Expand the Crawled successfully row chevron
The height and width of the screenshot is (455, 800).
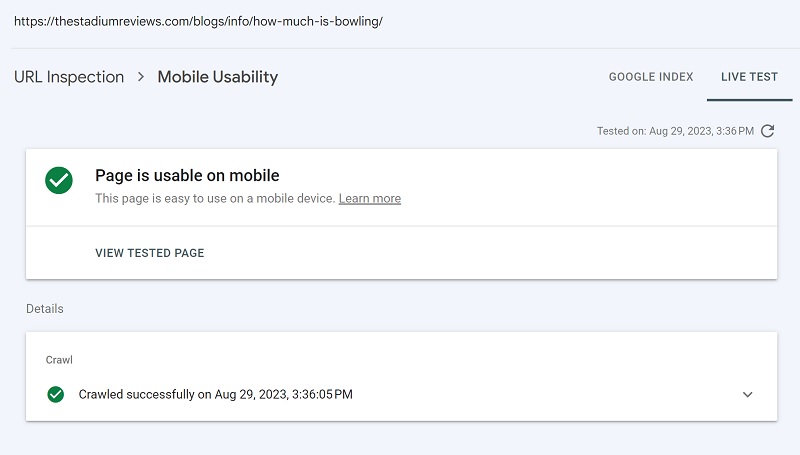point(747,394)
